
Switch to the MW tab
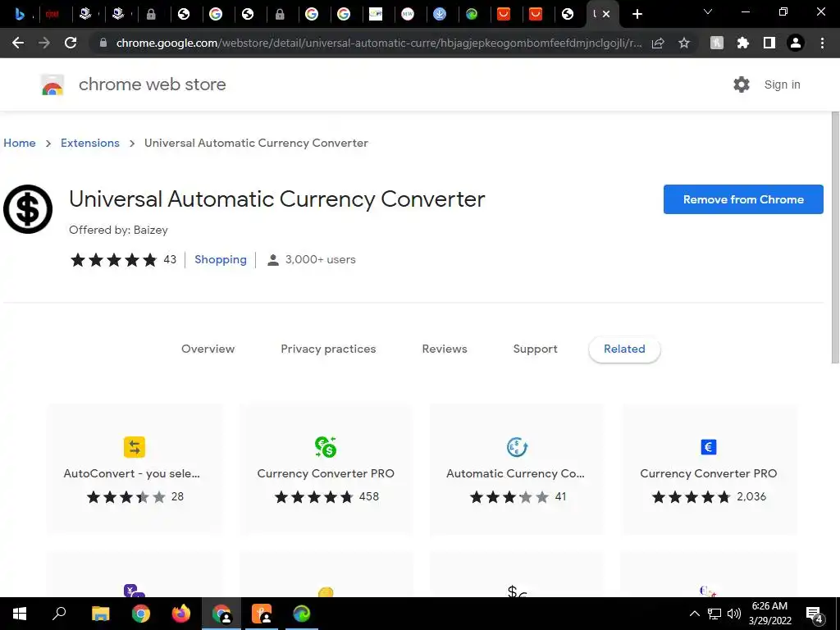408,14
